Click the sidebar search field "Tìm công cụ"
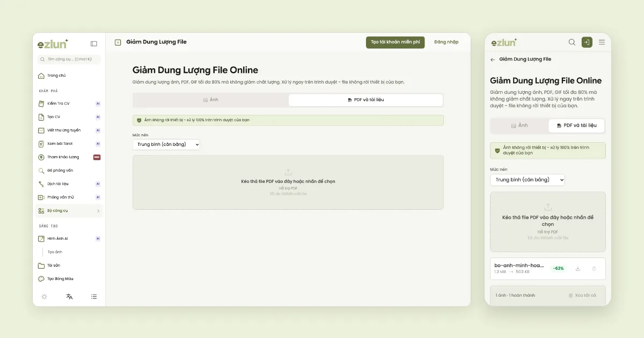644x338 pixels. (x=68, y=59)
